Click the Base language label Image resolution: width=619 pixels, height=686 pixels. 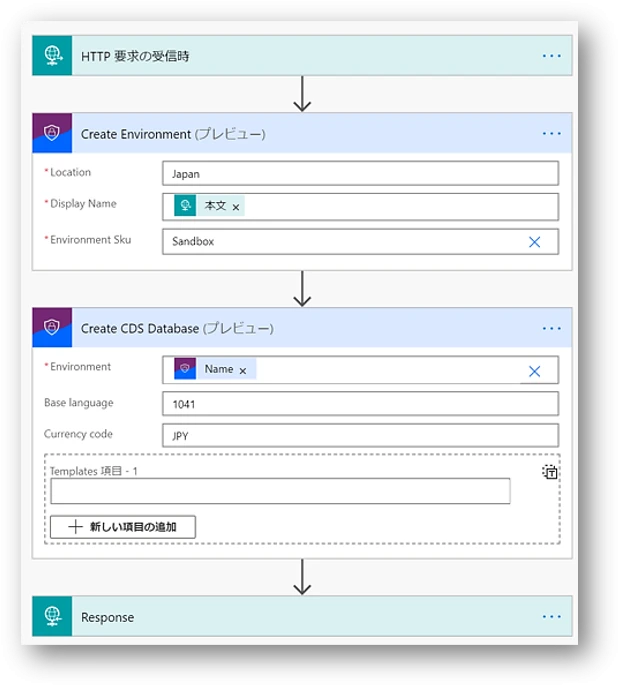click(79, 403)
